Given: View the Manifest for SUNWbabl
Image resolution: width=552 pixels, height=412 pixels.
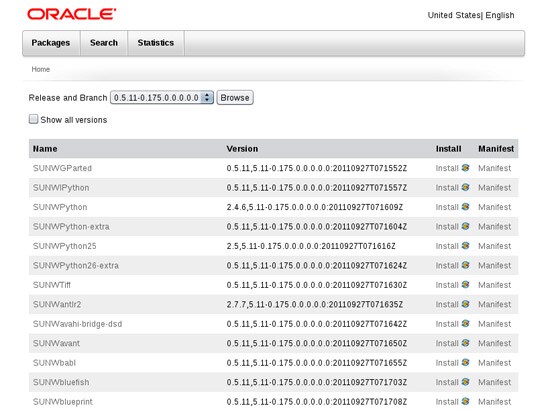Looking at the screenshot, I should tap(494, 363).
